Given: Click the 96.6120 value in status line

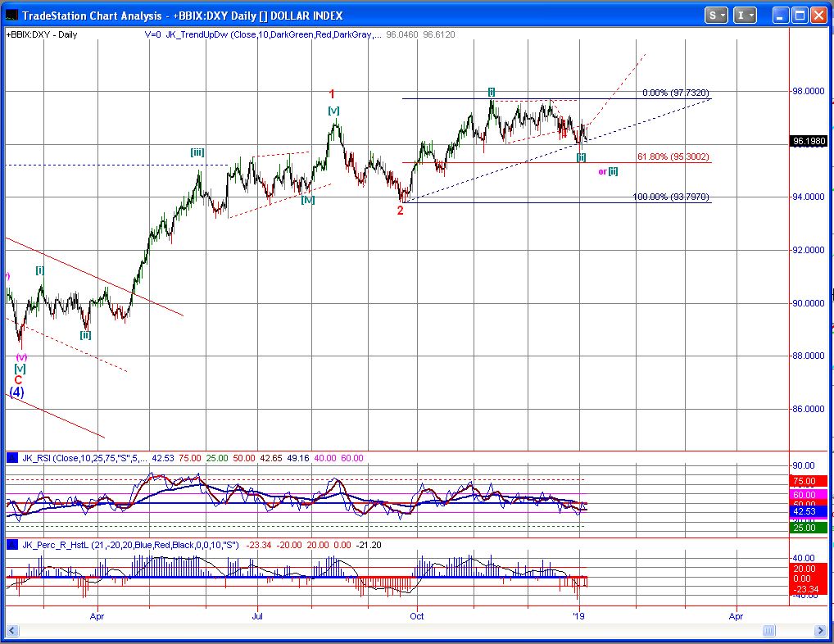Looking at the screenshot, I should click(439, 34).
